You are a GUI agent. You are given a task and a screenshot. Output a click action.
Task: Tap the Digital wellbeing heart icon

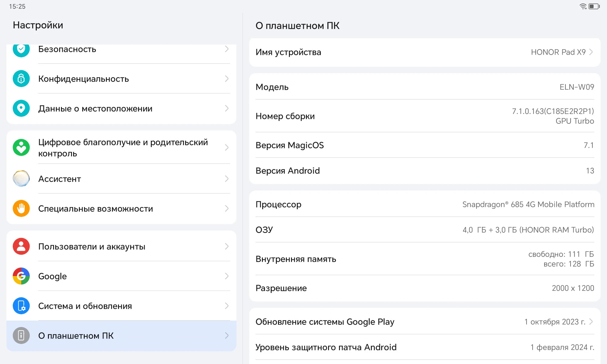click(21, 148)
